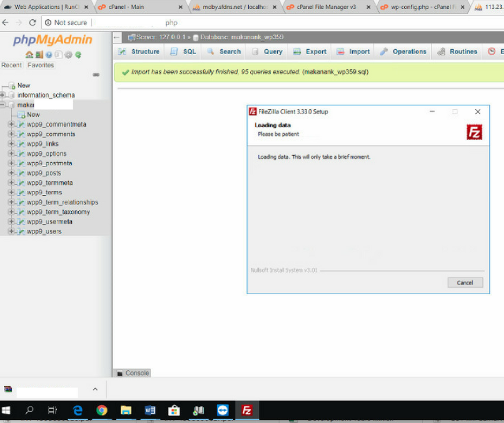
Task: Open table icon for wpp9_posts
Action: coord(21,173)
